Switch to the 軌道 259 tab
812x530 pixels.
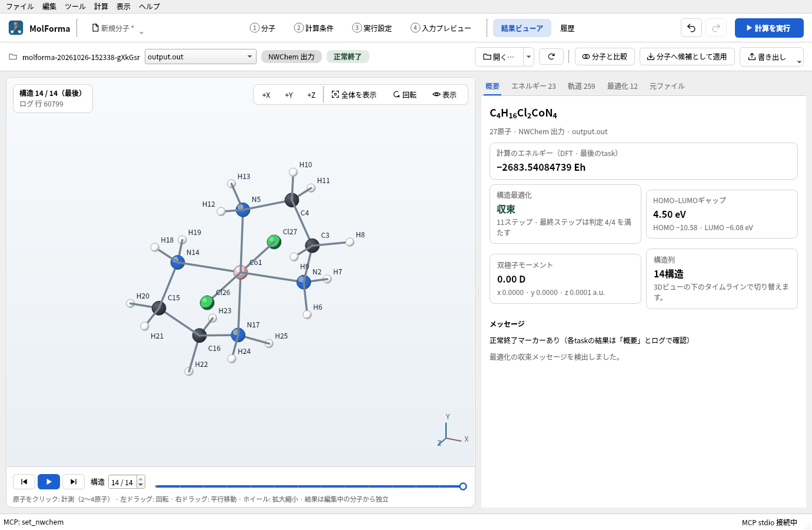point(581,86)
